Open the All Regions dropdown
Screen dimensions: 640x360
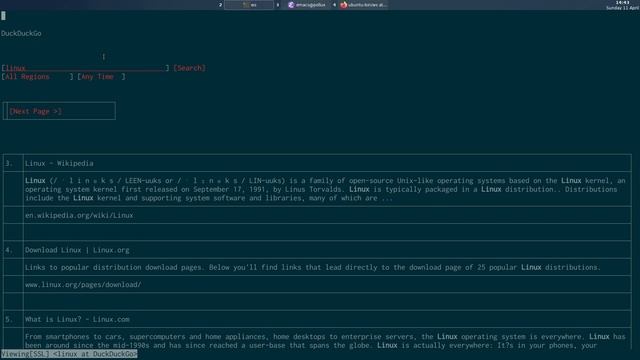click(38, 77)
